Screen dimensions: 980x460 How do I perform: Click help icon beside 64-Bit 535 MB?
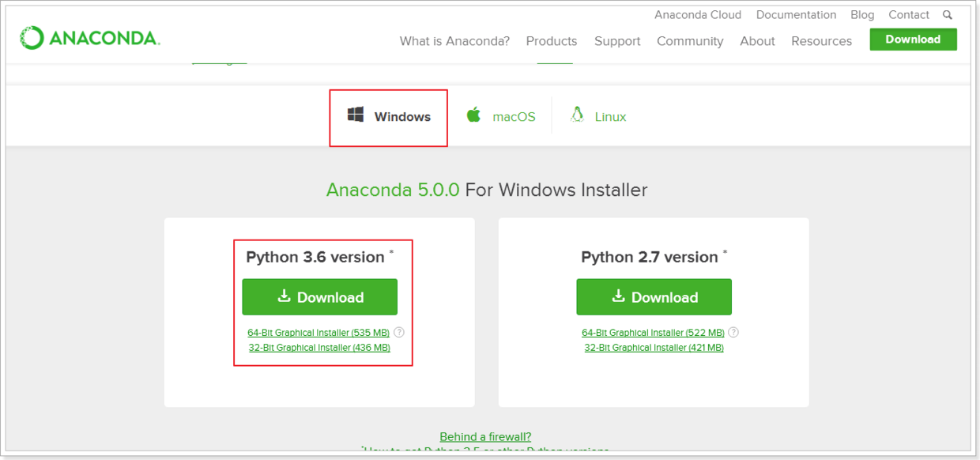click(x=399, y=333)
